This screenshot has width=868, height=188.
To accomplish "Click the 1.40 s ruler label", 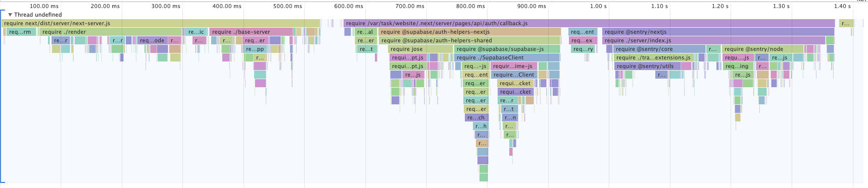I will [842, 6].
